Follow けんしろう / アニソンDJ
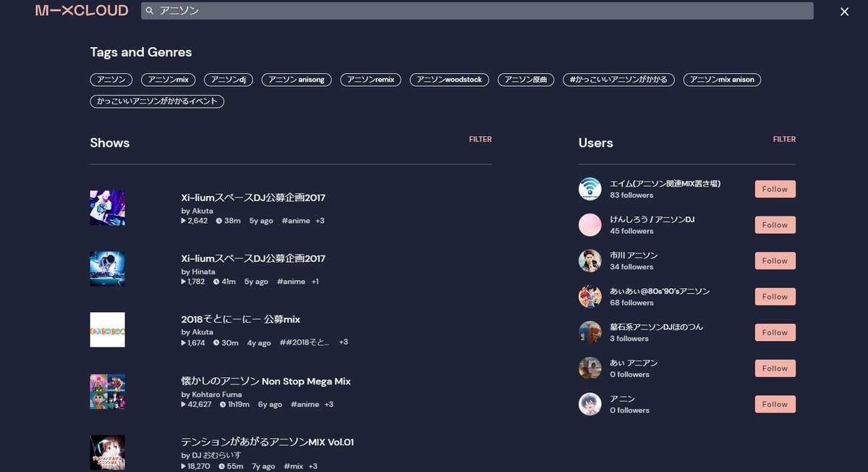868x472 pixels. pos(774,224)
